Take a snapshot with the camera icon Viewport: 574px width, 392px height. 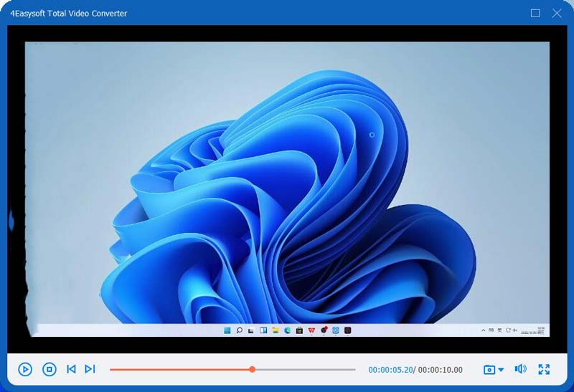[x=489, y=370]
